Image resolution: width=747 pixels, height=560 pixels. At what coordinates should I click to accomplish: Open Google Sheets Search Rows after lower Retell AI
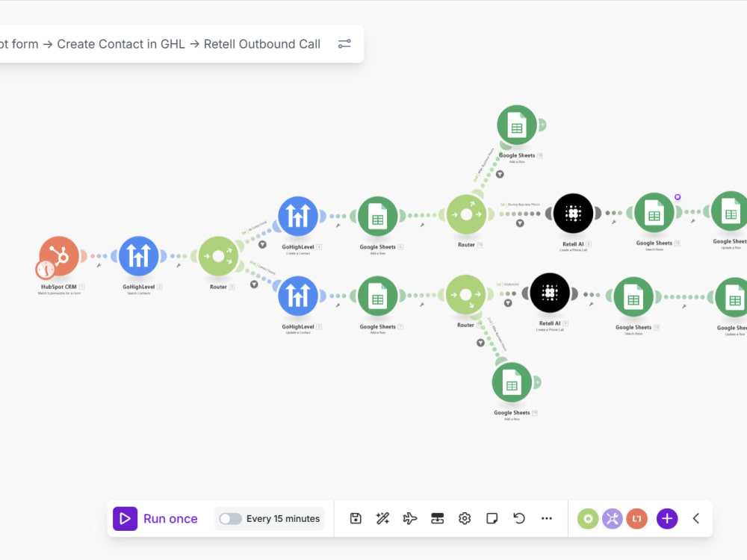633,297
